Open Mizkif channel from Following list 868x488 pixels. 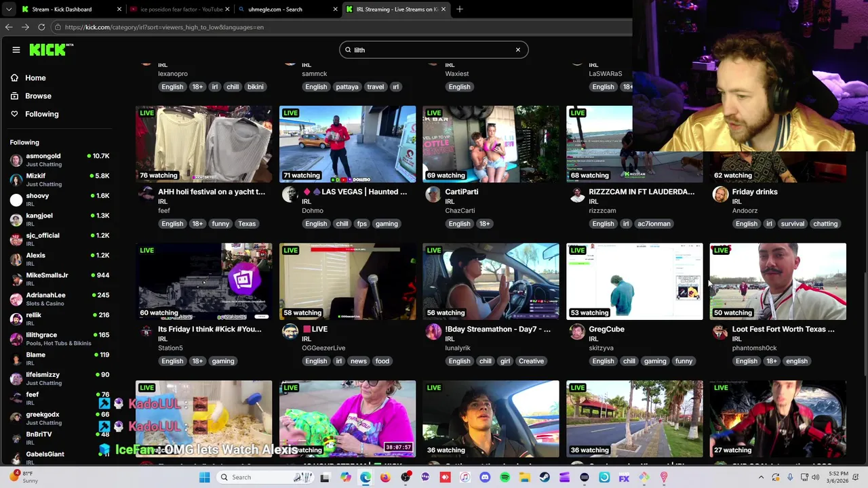59,180
